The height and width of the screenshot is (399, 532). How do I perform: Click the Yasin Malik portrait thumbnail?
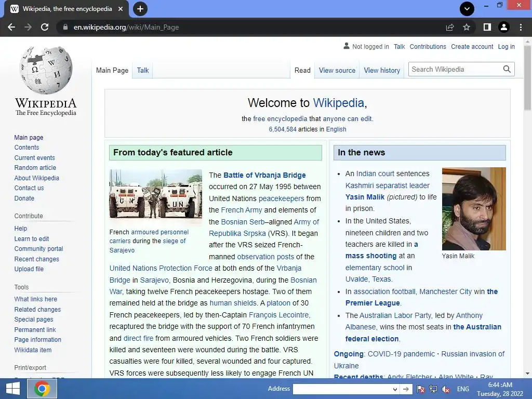[x=474, y=209]
